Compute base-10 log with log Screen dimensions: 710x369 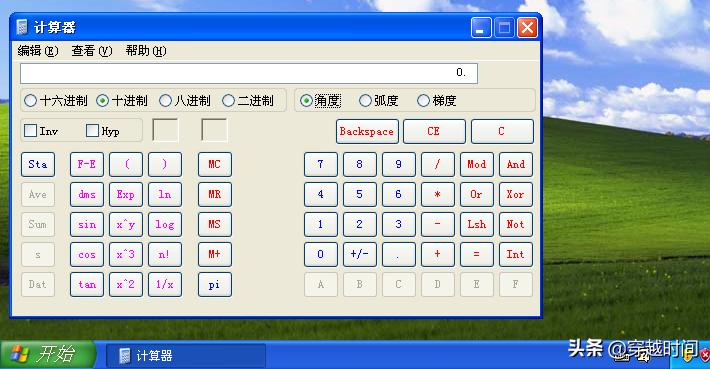tap(165, 225)
